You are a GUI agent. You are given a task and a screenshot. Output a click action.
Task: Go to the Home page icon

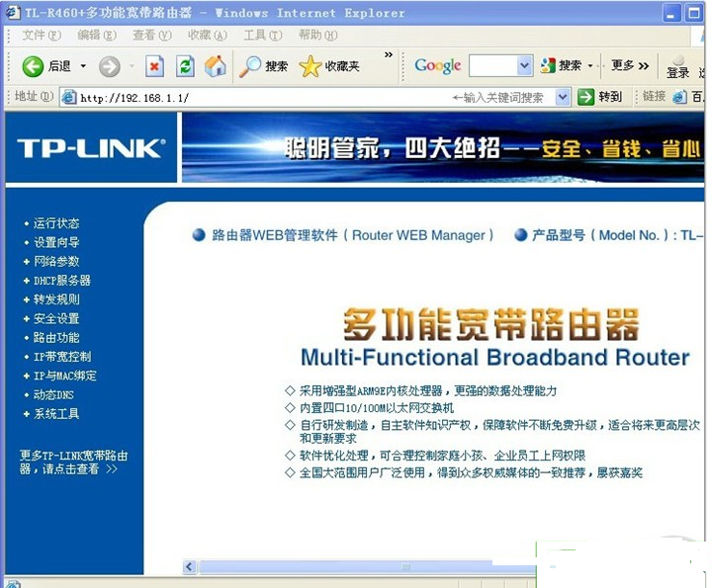215,66
